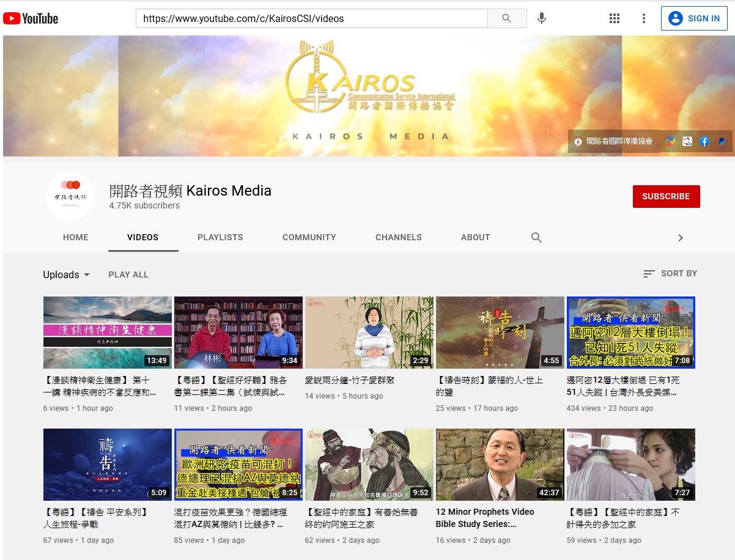Go to the About tab
This screenshot has width=735, height=560.
[x=475, y=237]
